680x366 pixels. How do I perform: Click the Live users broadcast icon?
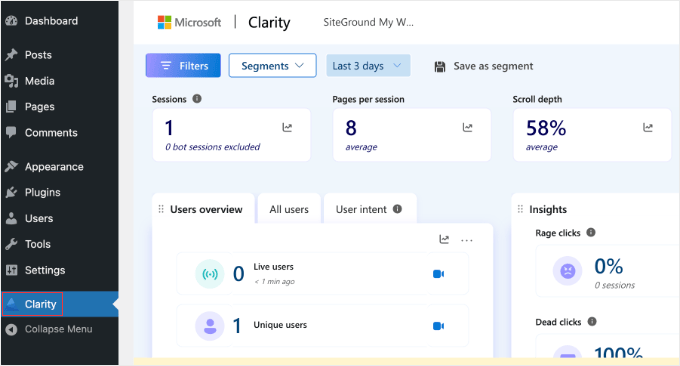(x=210, y=274)
